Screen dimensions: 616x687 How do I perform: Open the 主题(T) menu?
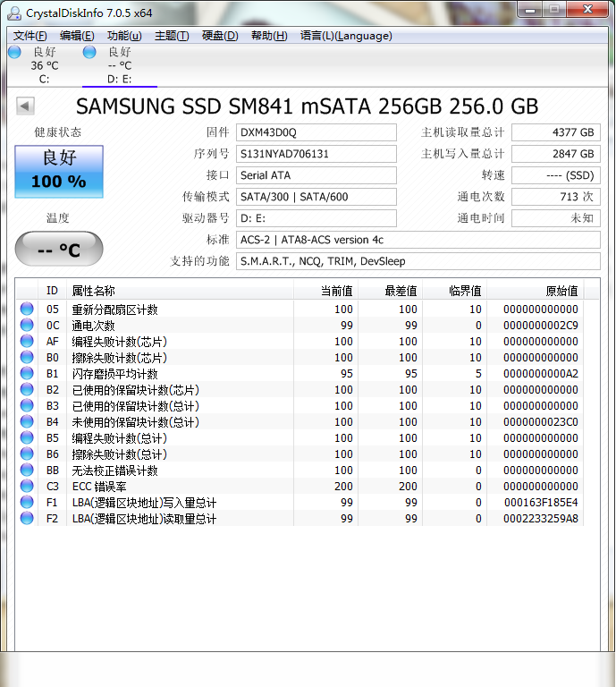[172, 36]
